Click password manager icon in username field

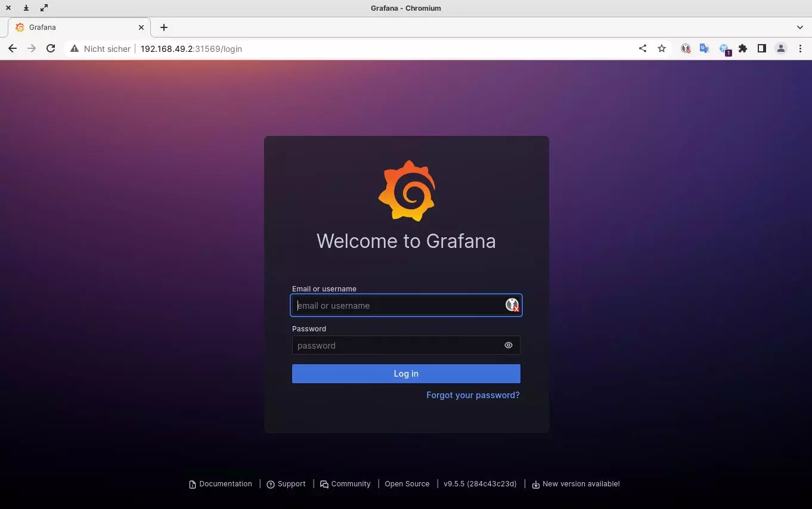(512, 305)
